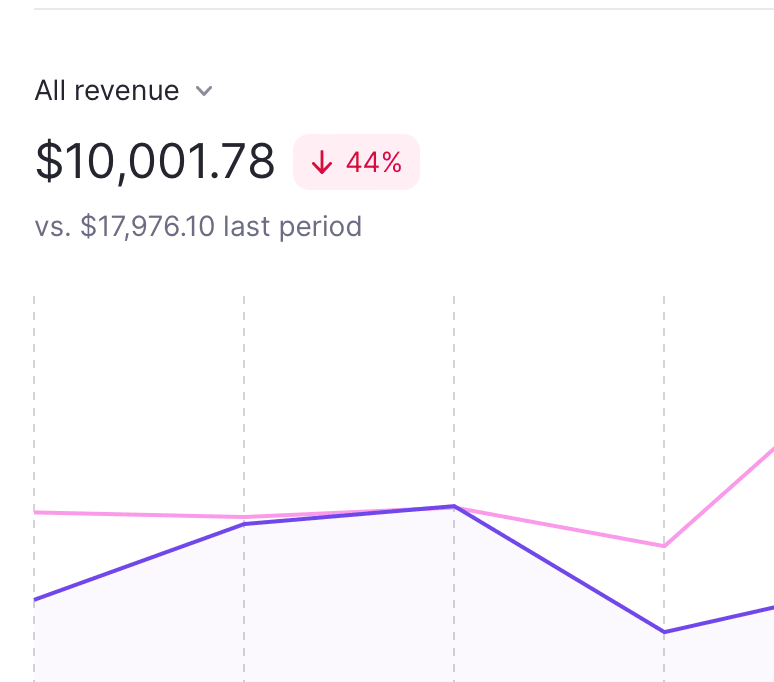
Task: Click the $10,001.78 revenue total
Action: 155,162
